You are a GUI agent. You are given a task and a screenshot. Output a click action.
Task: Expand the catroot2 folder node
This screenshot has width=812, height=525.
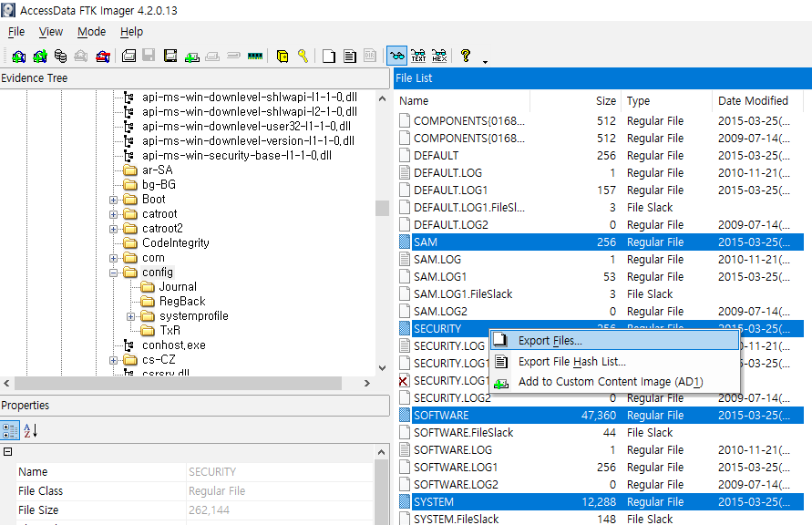(x=113, y=229)
